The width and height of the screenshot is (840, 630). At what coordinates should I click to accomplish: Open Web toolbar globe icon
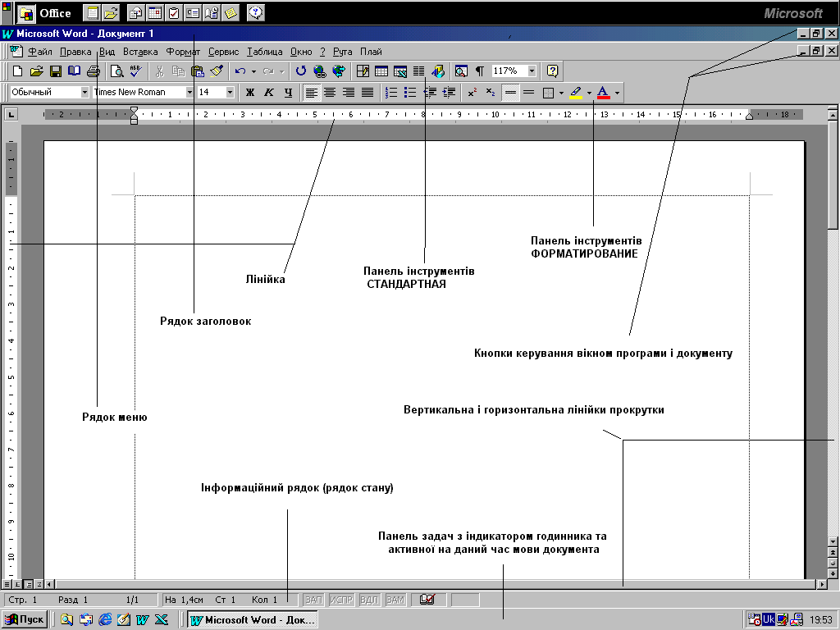(x=338, y=71)
